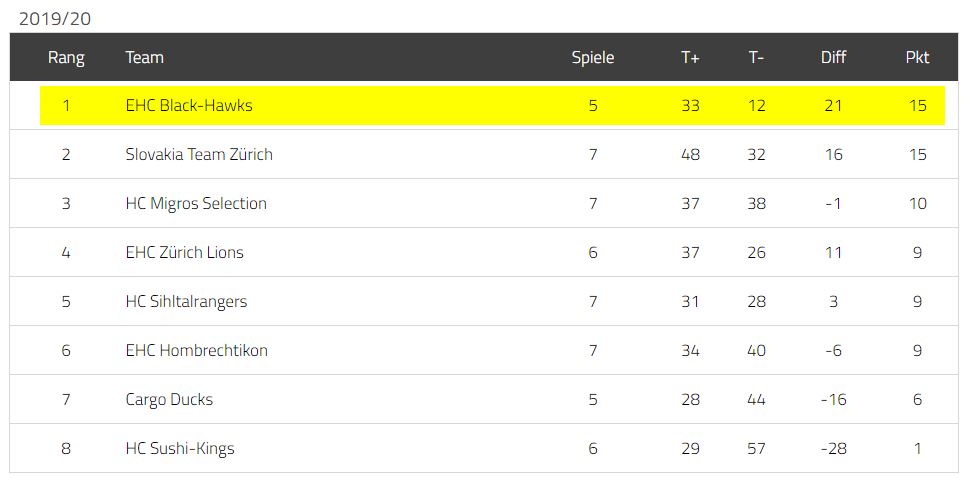Screen dimensions: 970x485
Task: Click Slovakia Team Zürich's T+ value 48
Action: [690, 154]
